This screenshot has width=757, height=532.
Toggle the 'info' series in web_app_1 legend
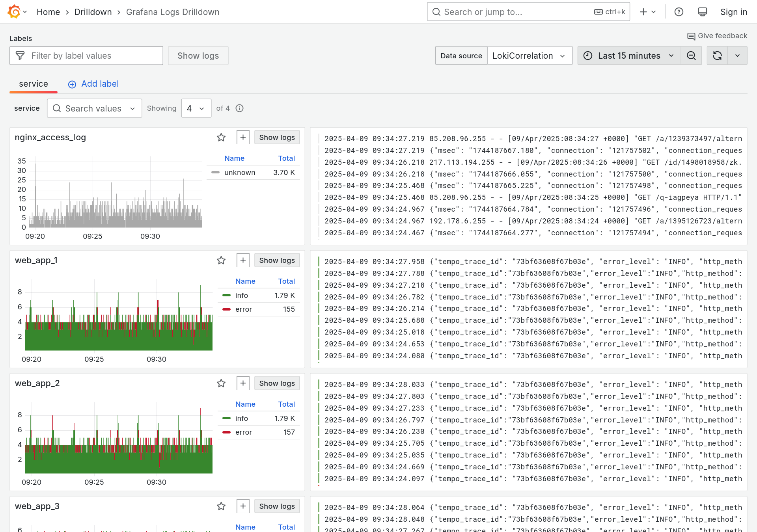tap(241, 295)
